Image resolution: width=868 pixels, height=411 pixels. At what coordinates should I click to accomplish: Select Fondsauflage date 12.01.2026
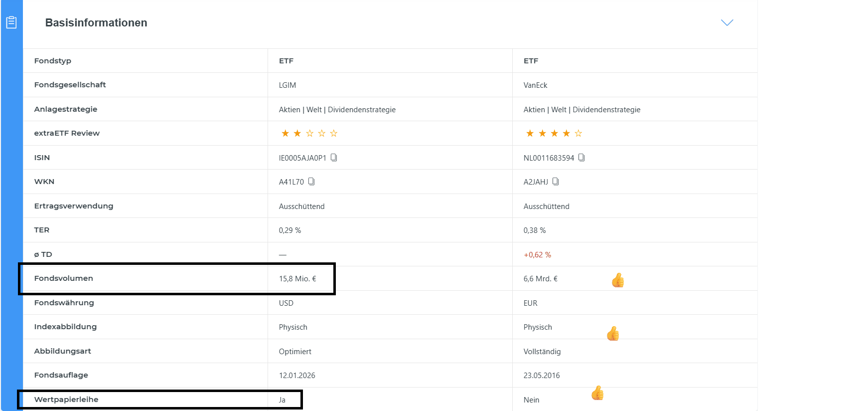tap(297, 376)
